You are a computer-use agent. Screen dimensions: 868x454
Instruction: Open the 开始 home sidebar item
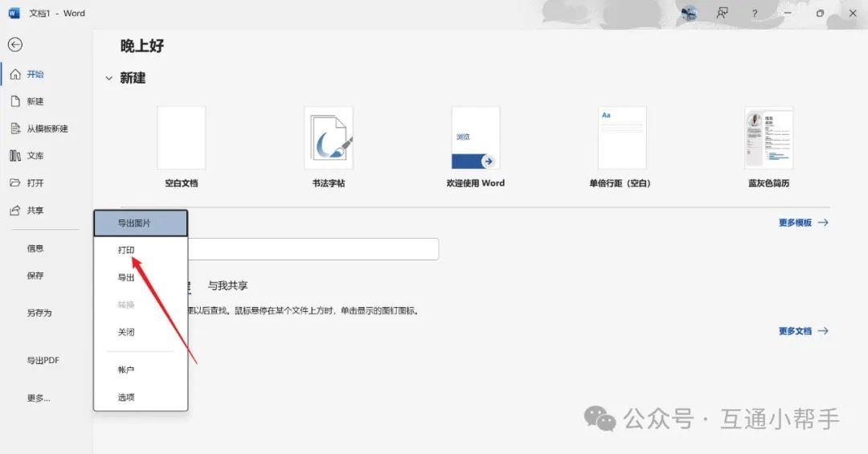(27, 74)
